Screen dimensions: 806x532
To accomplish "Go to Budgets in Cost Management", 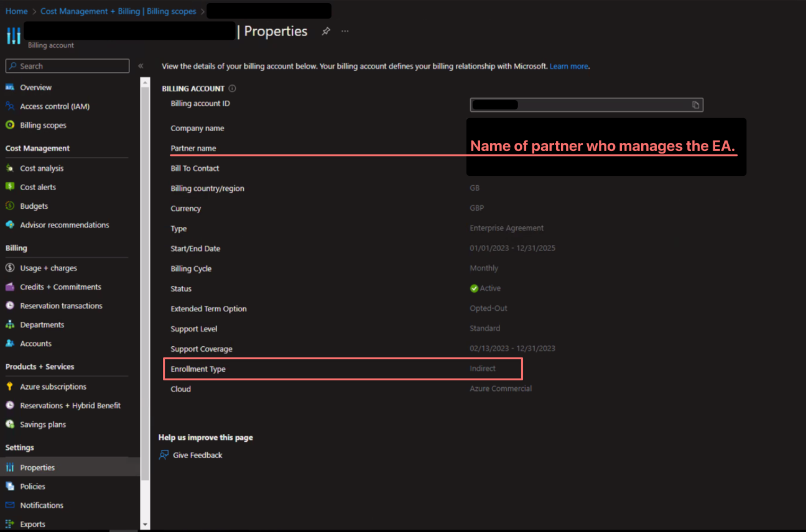I will pos(34,206).
